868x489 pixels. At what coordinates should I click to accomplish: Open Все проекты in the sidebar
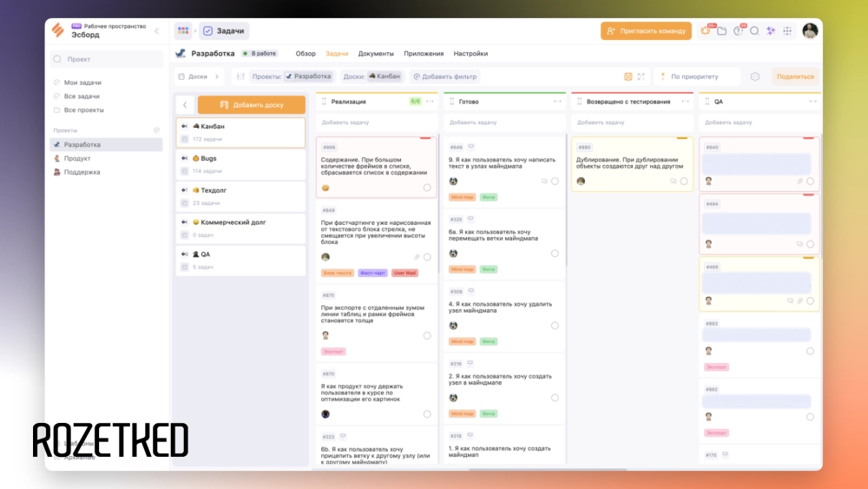(x=83, y=110)
